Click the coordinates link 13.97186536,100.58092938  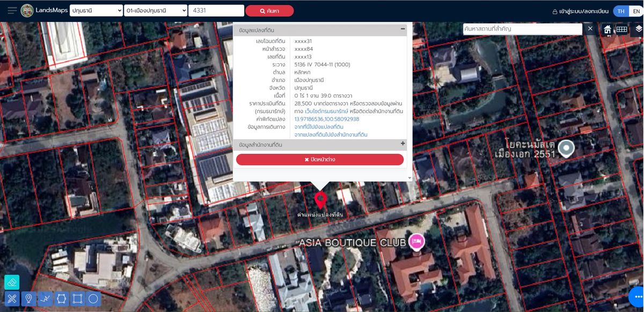point(327,119)
